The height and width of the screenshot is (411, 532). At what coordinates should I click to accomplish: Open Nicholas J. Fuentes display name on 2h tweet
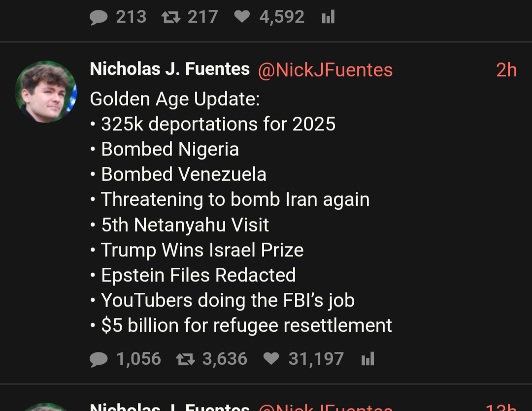coord(169,69)
